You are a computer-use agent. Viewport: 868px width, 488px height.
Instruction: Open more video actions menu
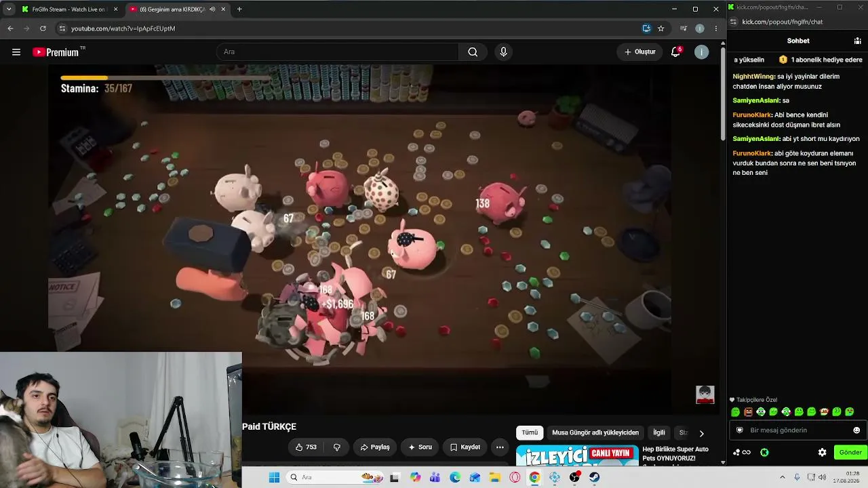[500, 447]
